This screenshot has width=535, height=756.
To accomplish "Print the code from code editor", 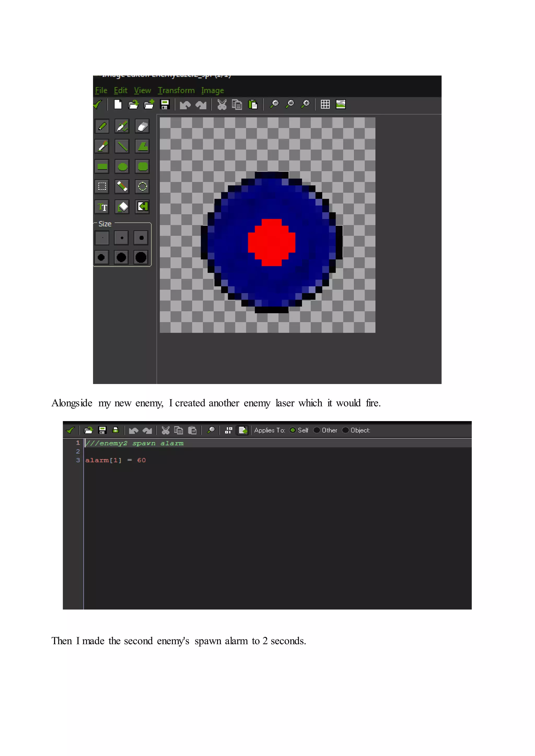I will tap(116, 430).
